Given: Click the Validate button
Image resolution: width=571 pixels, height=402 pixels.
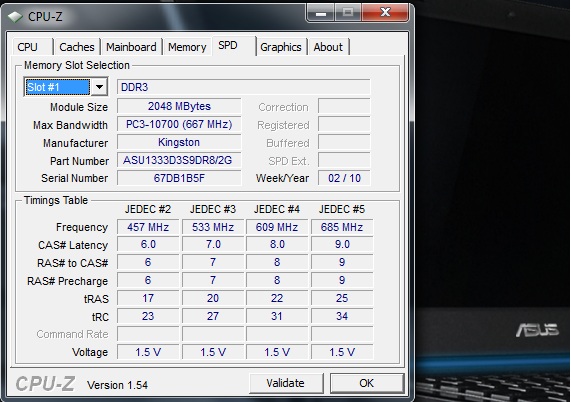Looking at the screenshot, I should point(286,383).
